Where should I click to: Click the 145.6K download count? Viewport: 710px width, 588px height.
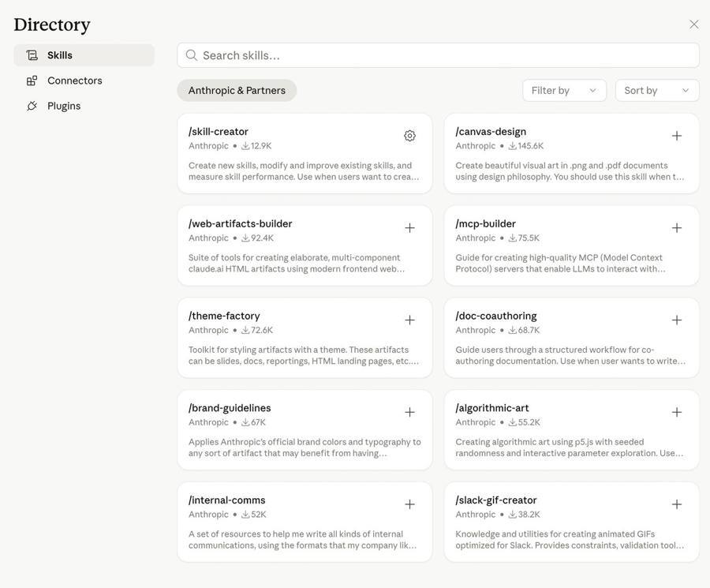tap(531, 146)
